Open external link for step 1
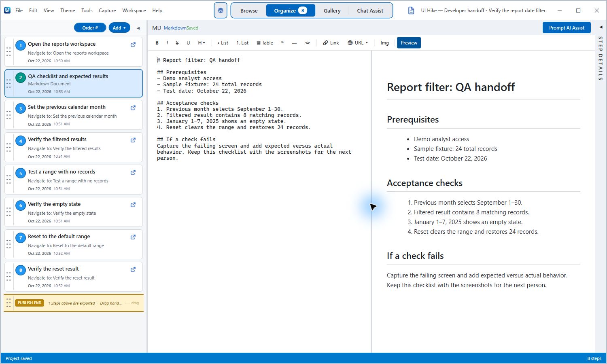Image resolution: width=607 pixels, height=364 pixels. click(x=133, y=45)
